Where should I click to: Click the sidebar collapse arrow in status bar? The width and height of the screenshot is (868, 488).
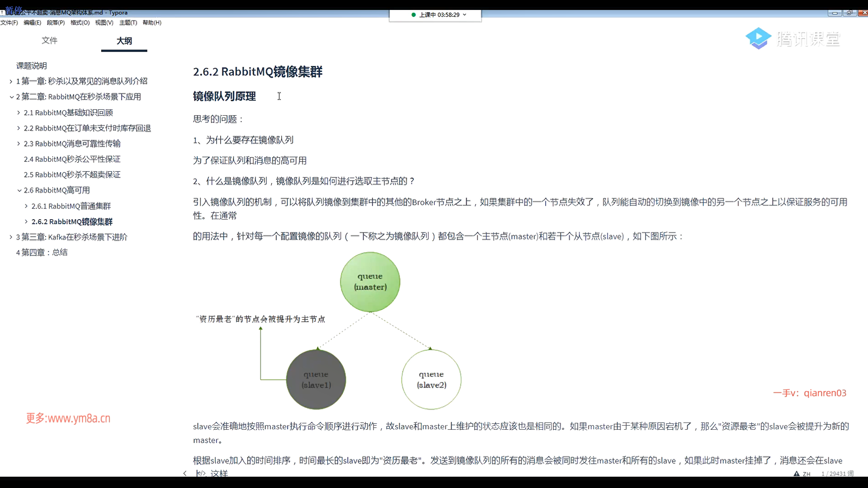[184, 473]
